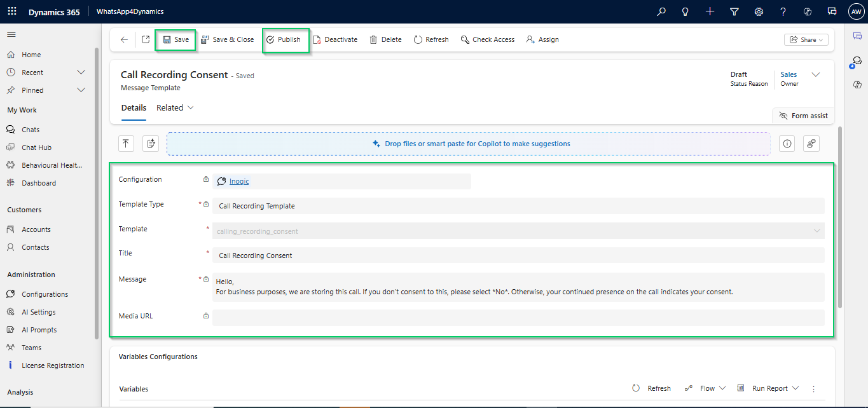The image size is (868, 408).
Task: Collapse the left navigation hamburger menu
Action: point(11,35)
